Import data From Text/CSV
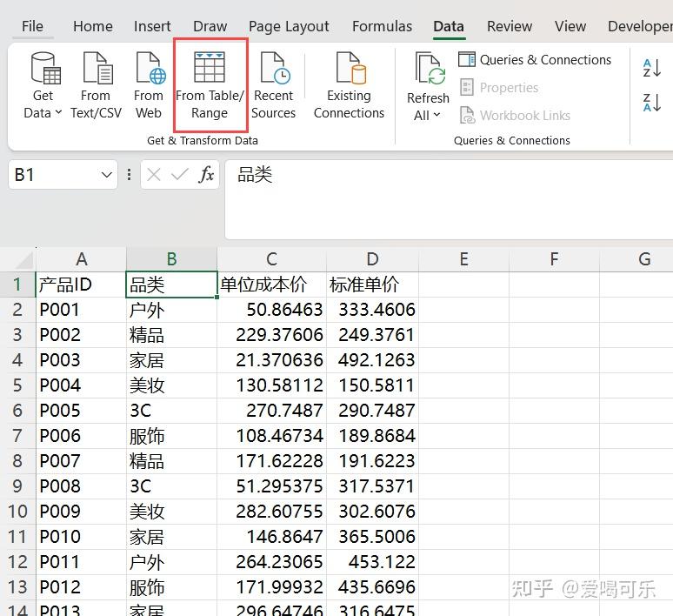The width and height of the screenshot is (673, 616). pos(96,85)
